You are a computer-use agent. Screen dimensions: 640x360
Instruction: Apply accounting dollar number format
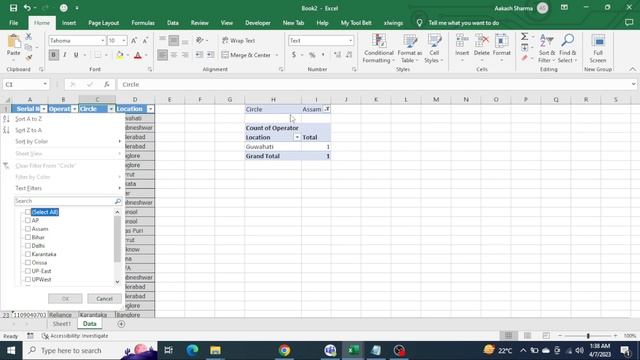(x=293, y=55)
